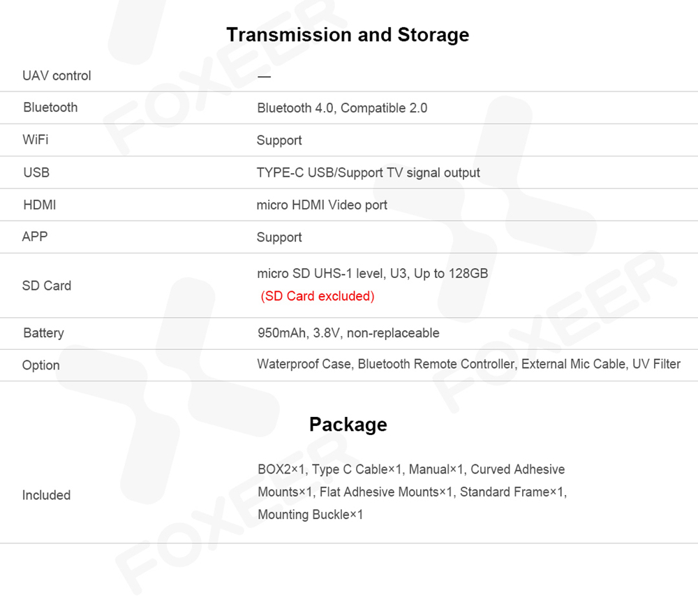Click the Package section heading
This screenshot has width=698, height=616.
click(348, 425)
